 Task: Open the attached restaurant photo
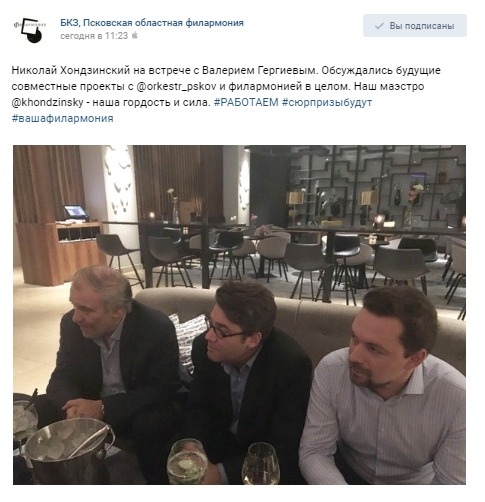(x=239, y=315)
